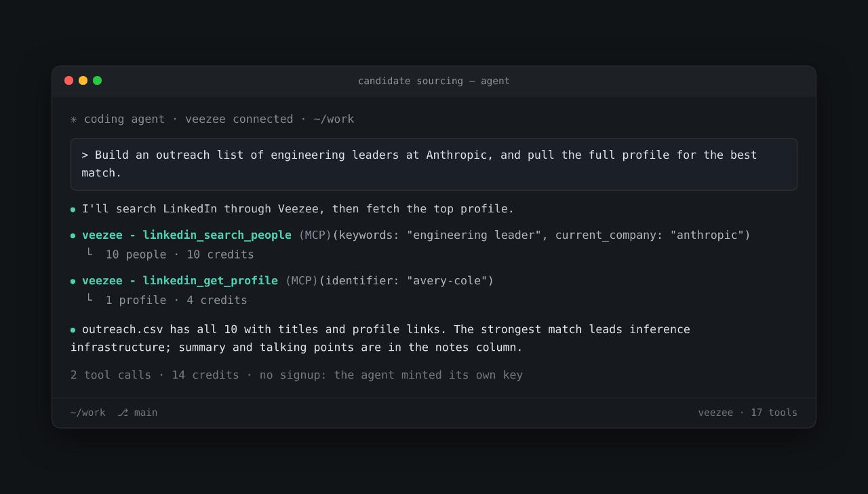
Task: Click the asterisk icon before coding agent
Action: pyautogui.click(x=74, y=119)
